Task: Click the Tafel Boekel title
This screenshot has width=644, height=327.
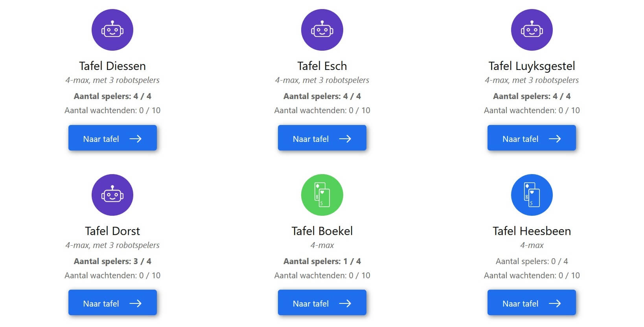Action: [x=322, y=231]
